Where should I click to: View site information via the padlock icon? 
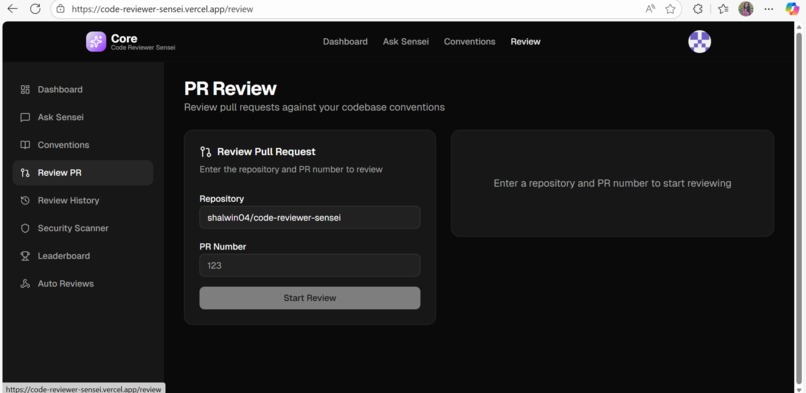tap(61, 9)
